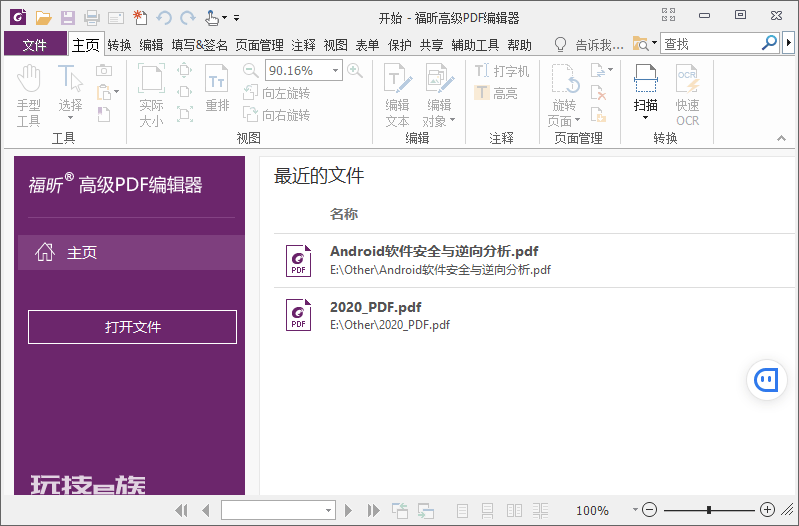Select the 打字机 typewriter tool
The image size is (799, 526).
(502, 71)
